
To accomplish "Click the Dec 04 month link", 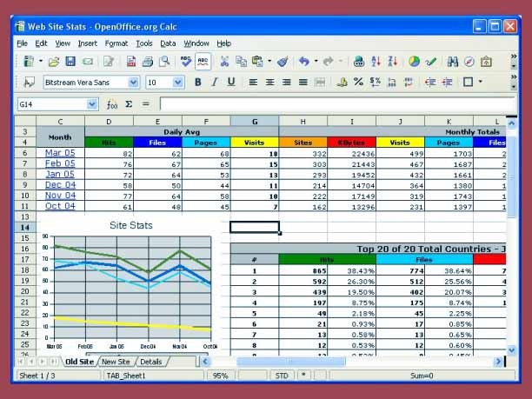I will (60, 185).
